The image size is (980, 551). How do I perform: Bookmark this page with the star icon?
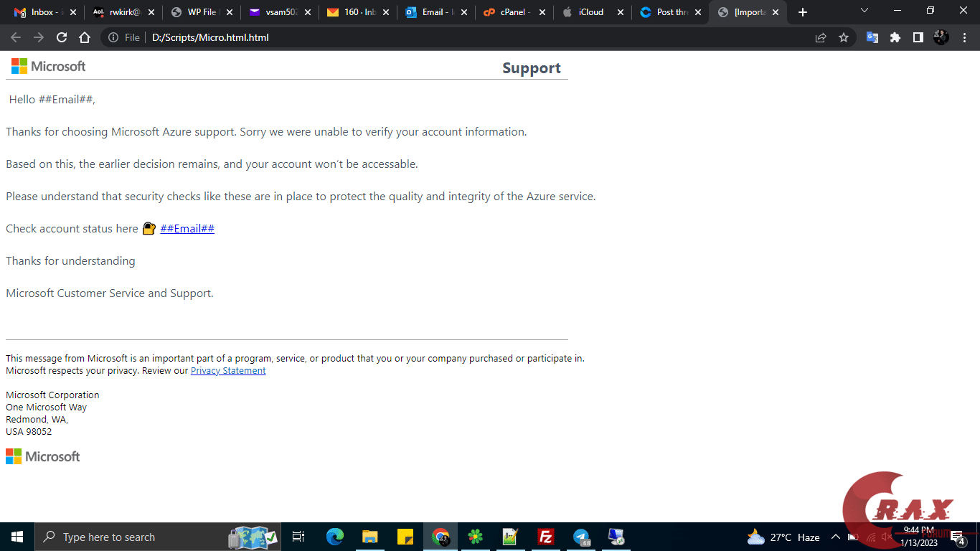pyautogui.click(x=844, y=37)
